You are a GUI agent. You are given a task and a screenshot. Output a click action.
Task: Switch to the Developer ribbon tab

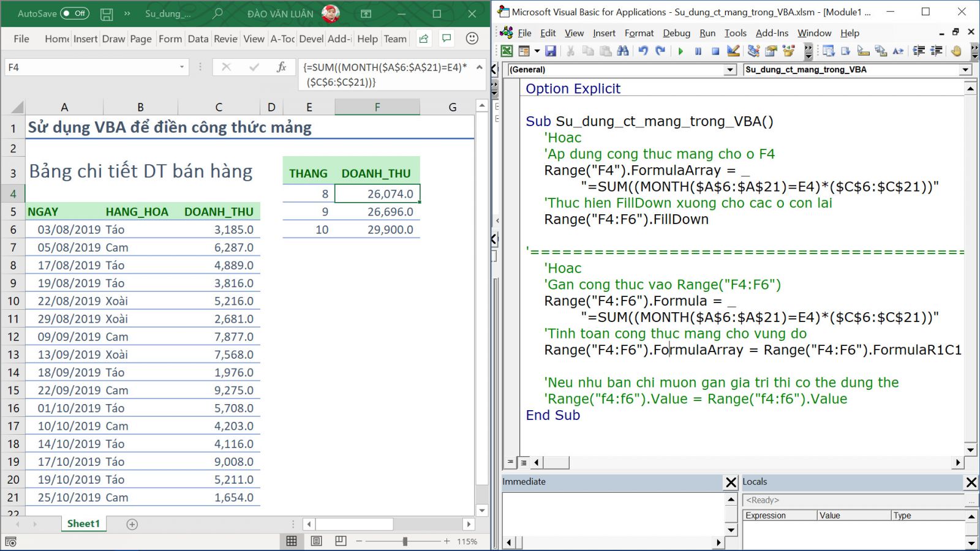pyautogui.click(x=311, y=39)
